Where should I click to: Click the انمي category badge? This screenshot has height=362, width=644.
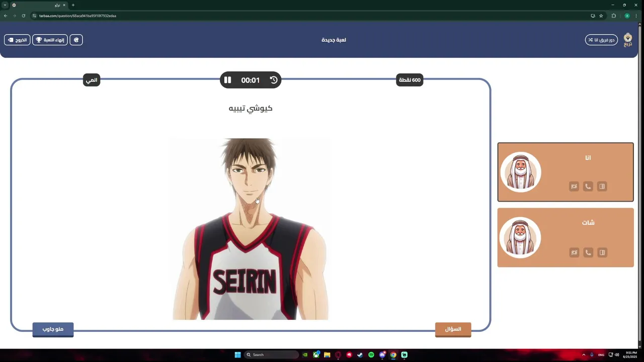click(92, 80)
